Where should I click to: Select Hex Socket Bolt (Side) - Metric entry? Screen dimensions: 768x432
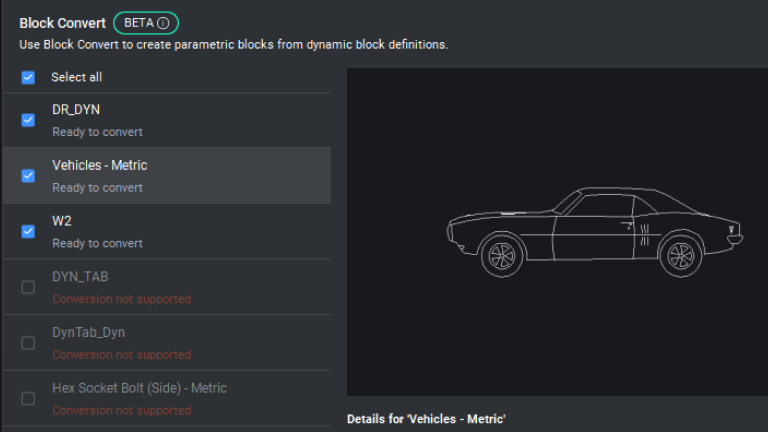(x=167, y=399)
